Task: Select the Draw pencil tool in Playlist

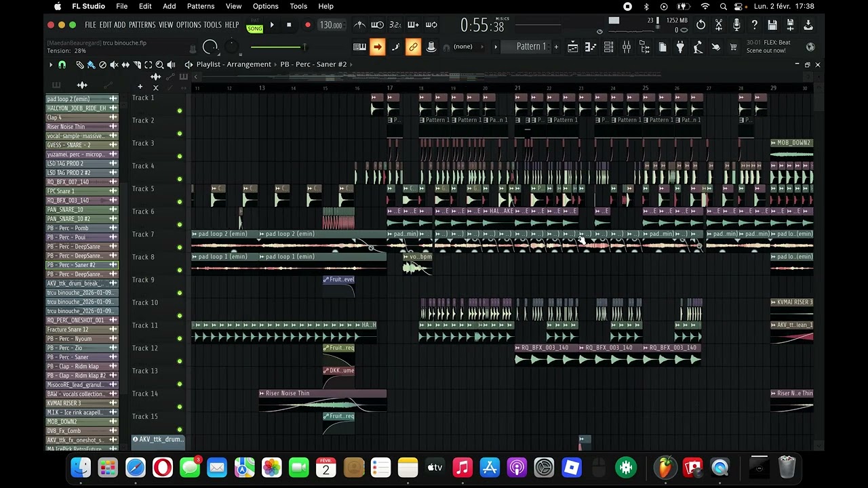Action: [x=80, y=64]
